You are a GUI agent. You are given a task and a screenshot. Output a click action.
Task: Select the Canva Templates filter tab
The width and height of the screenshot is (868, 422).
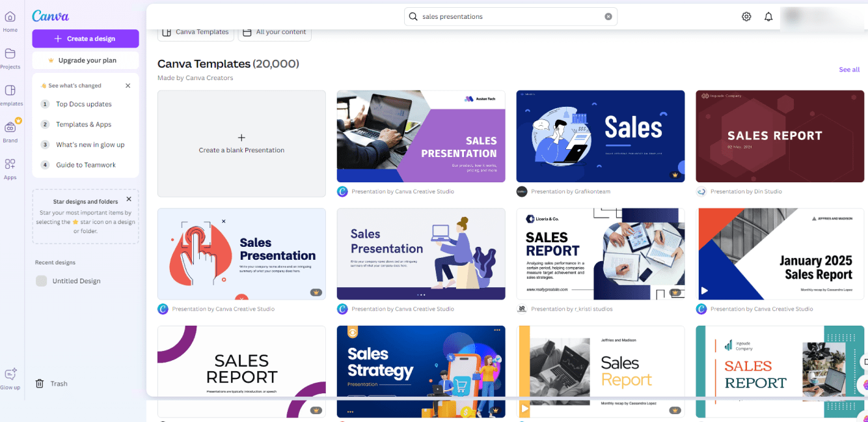click(x=195, y=32)
